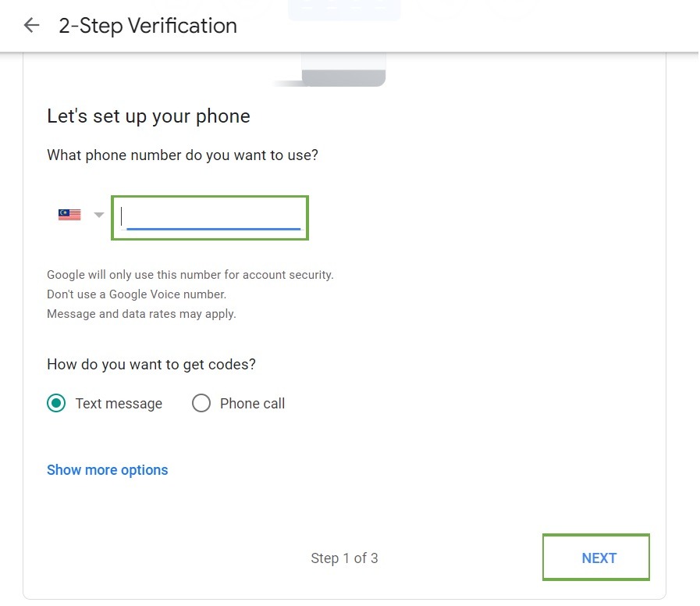Click the "How do you want to get codes?" text
This screenshot has height=606, width=700.
151,365
